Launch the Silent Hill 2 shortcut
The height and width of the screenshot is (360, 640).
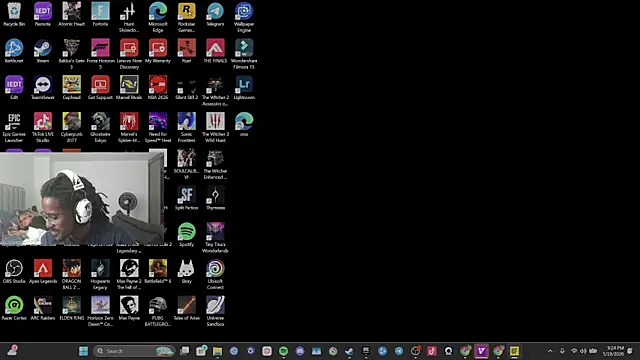tap(187, 88)
